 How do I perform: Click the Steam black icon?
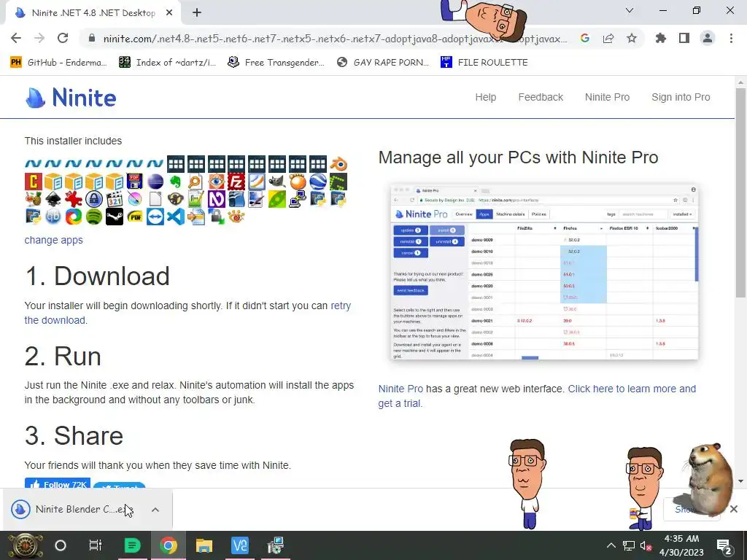click(115, 217)
